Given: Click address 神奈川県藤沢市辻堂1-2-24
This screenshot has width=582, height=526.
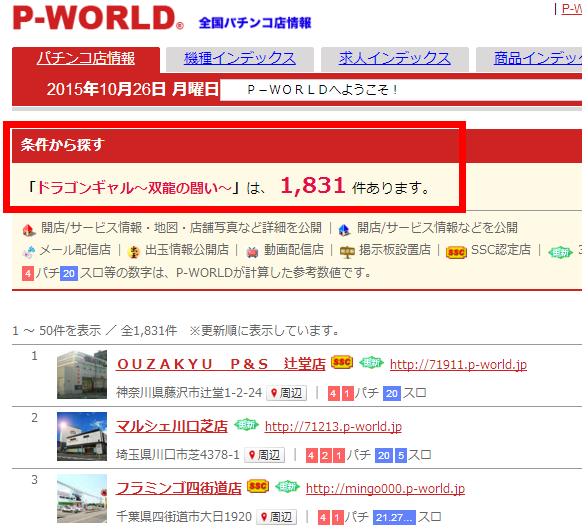Looking at the screenshot, I should [x=189, y=393].
